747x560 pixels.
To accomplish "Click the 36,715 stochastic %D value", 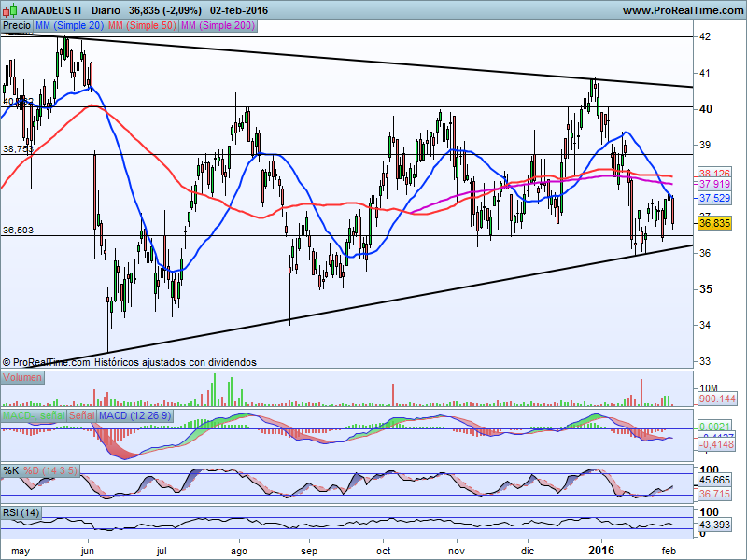I will [x=714, y=495].
